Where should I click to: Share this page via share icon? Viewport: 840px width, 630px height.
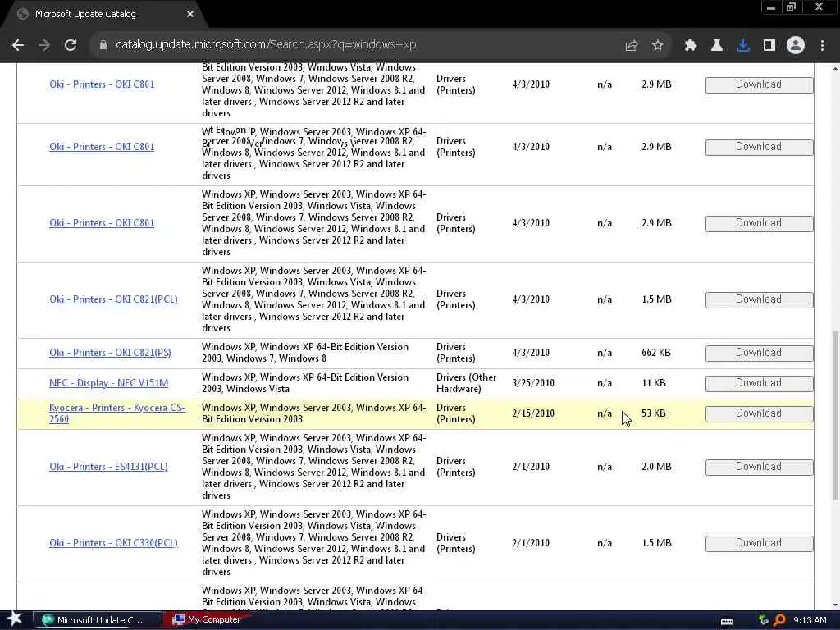click(631, 46)
